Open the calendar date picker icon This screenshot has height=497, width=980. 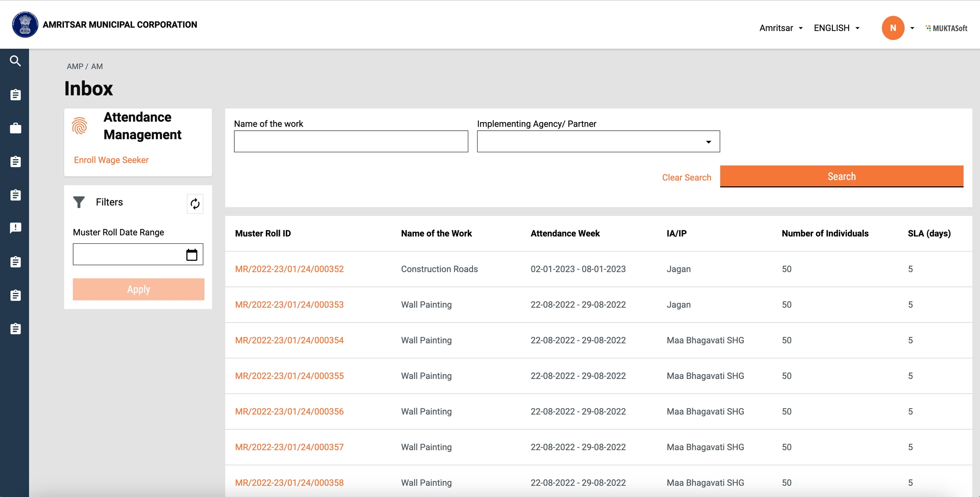point(192,254)
